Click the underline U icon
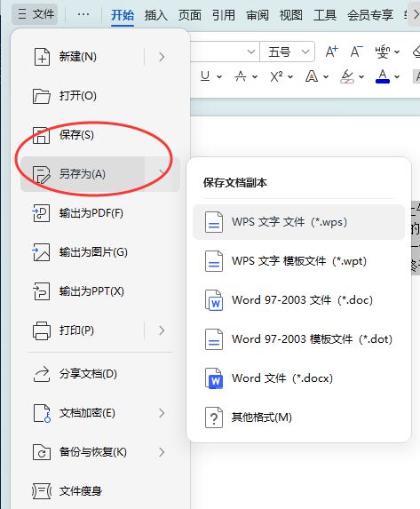Viewport: 420px width, 509px height. 205,76
